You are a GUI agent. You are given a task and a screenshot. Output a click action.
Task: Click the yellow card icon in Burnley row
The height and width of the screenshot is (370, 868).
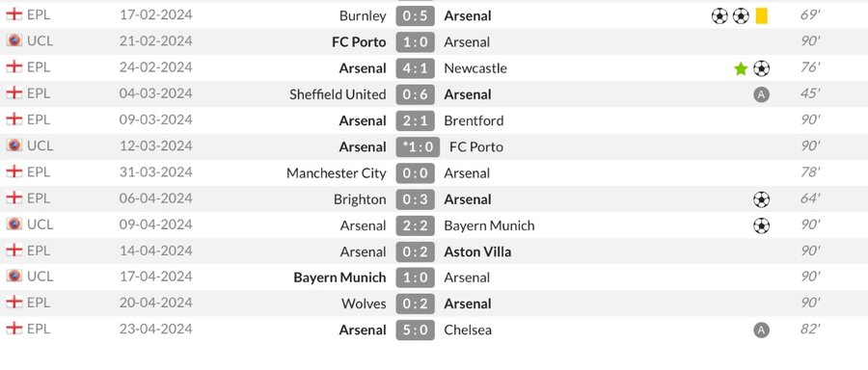[761, 16]
